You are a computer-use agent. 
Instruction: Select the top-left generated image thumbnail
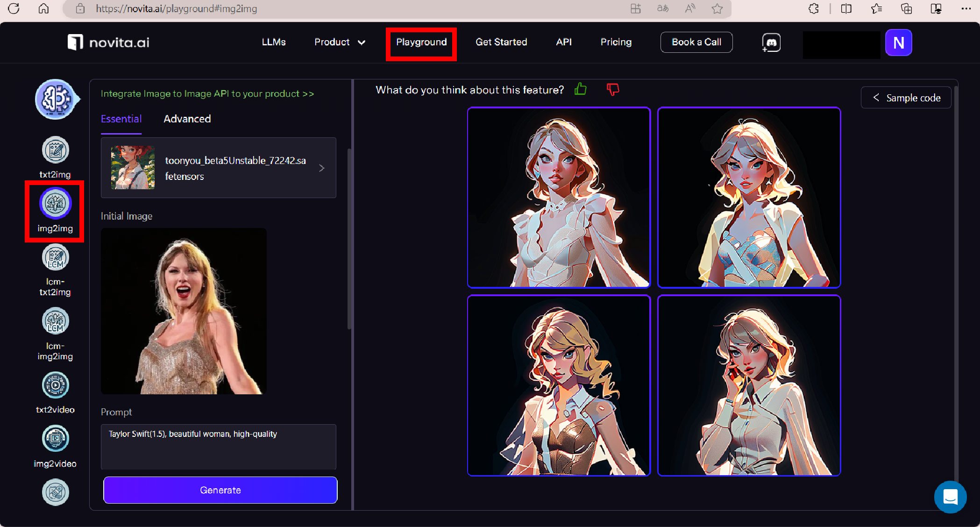point(559,198)
